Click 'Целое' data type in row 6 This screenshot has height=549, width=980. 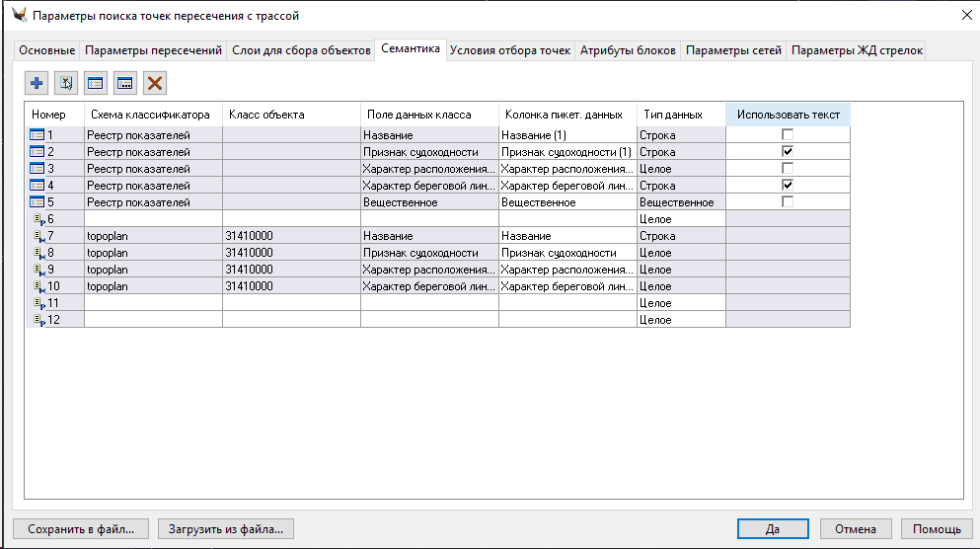681,219
